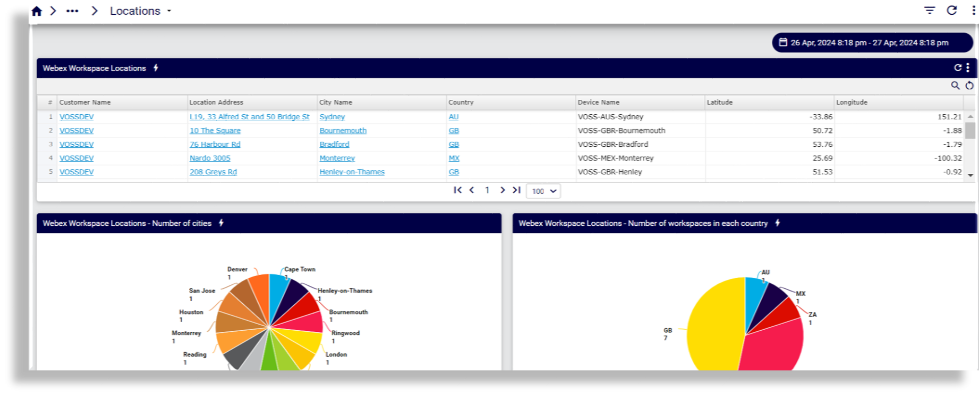Select longitude value -100.32
The image size is (980, 396).
coord(948,158)
